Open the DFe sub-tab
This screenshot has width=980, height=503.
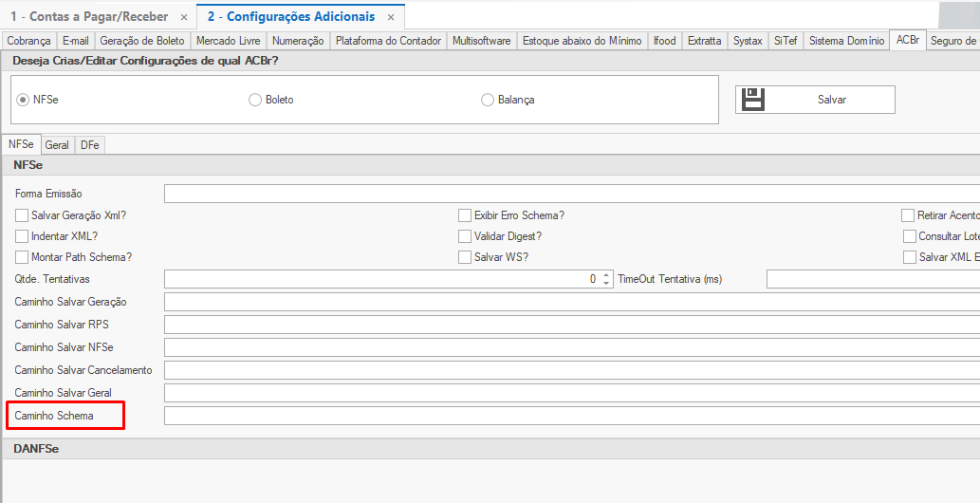point(90,145)
